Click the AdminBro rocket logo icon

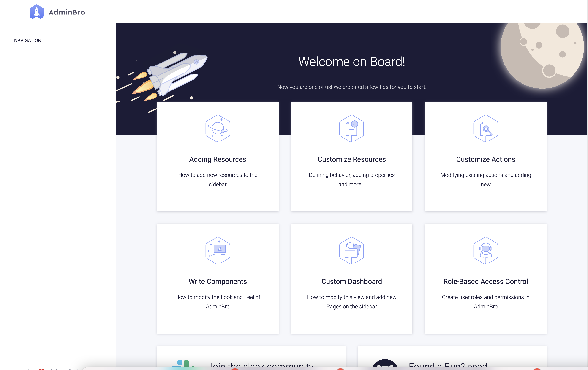tap(36, 12)
